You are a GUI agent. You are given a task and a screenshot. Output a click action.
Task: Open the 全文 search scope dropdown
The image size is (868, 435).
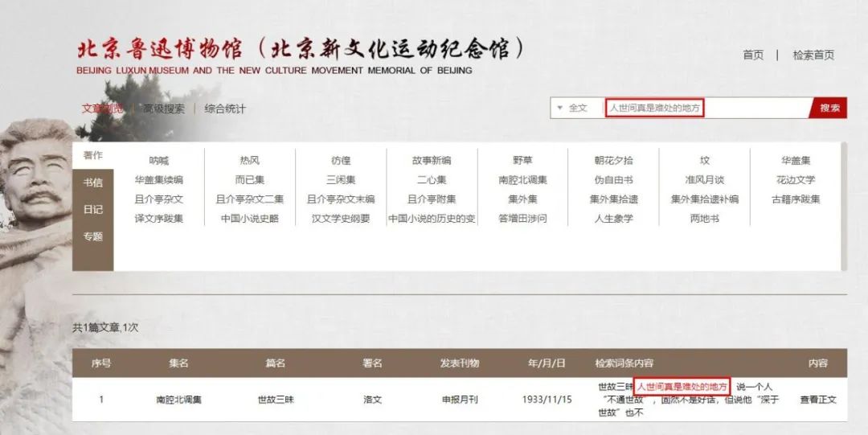point(573,108)
